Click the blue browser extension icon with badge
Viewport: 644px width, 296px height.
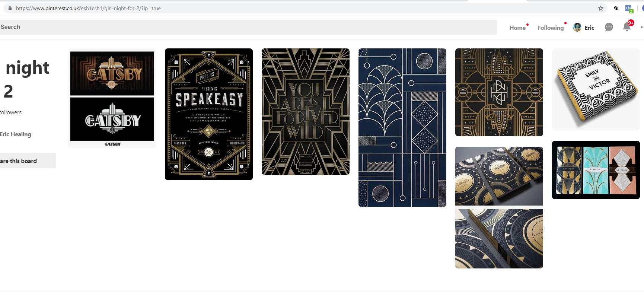tap(629, 8)
